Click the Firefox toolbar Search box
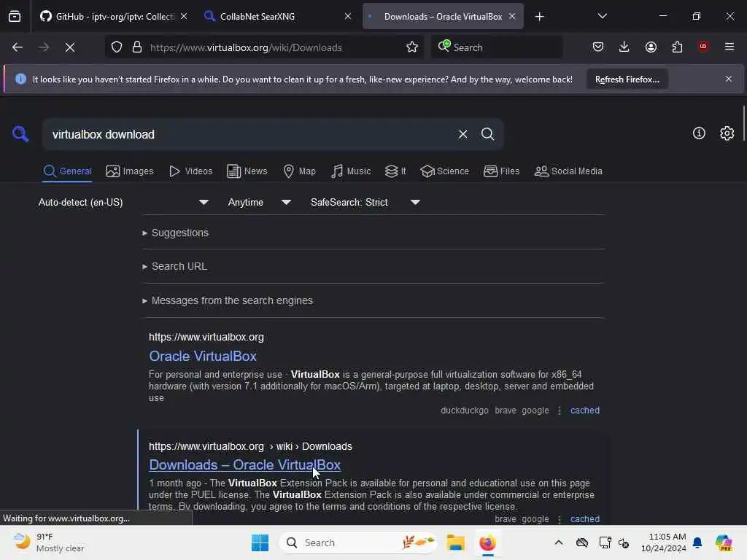747x560 pixels. pyautogui.click(x=497, y=47)
